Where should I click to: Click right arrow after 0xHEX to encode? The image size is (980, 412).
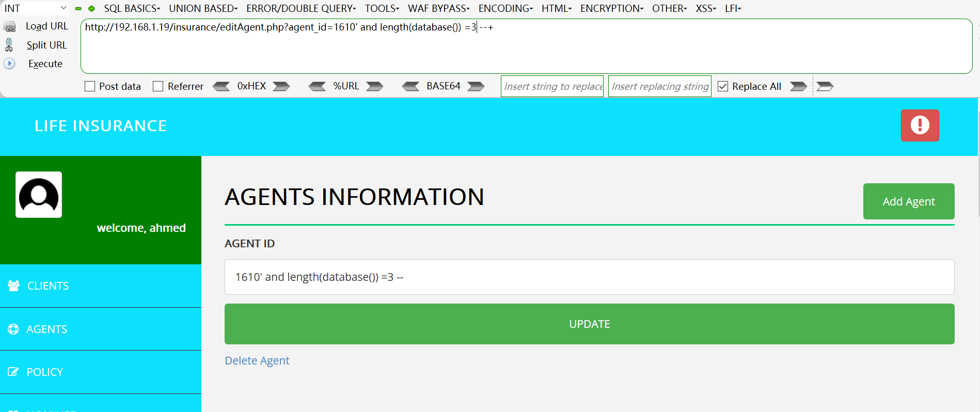[281, 86]
